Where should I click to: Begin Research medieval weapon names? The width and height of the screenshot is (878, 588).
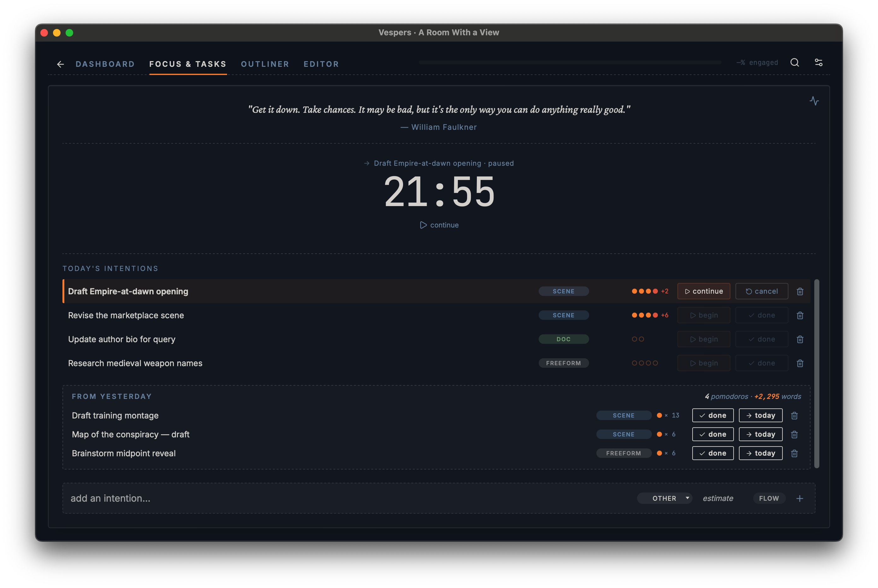pos(704,363)
